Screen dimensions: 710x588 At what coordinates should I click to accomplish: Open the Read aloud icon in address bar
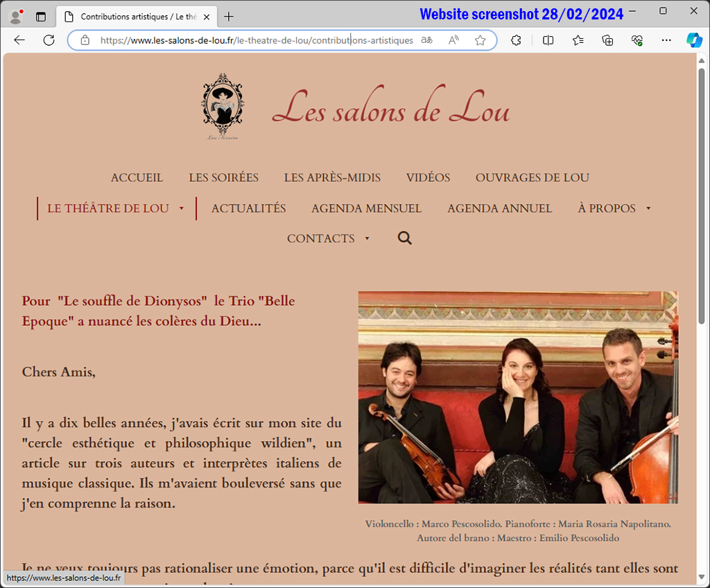click(453, 40)
